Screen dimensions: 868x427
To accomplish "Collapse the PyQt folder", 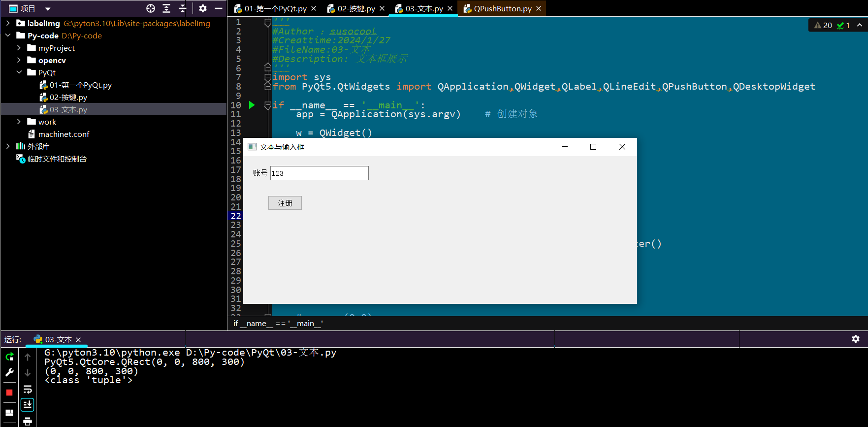I will (19, 72).
